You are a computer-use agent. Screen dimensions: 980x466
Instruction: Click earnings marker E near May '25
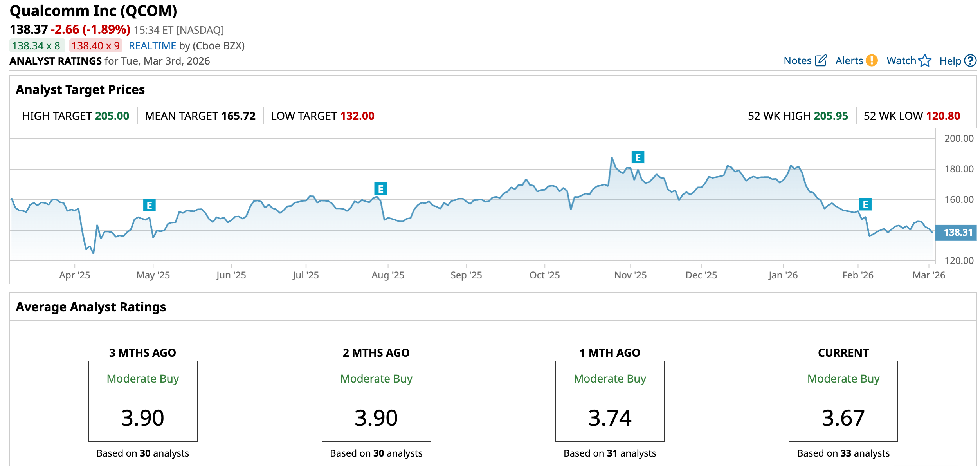point(149,205)
